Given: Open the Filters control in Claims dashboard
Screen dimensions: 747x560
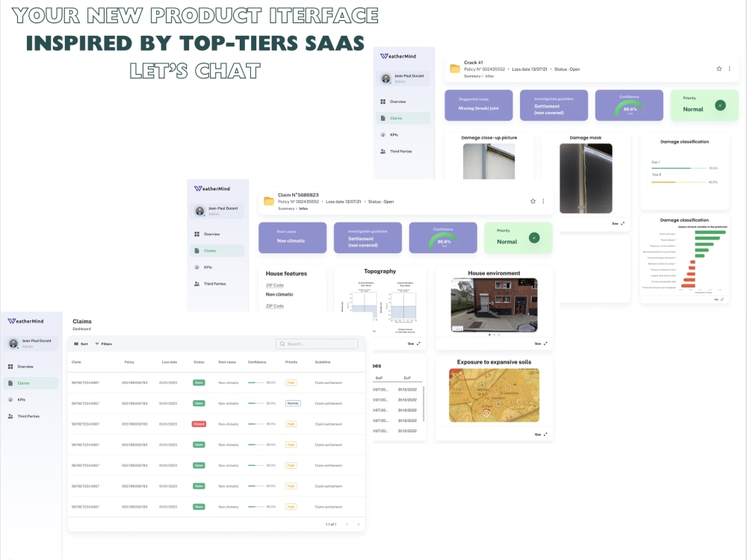Looking at the screenshot, I should [103, 343].
